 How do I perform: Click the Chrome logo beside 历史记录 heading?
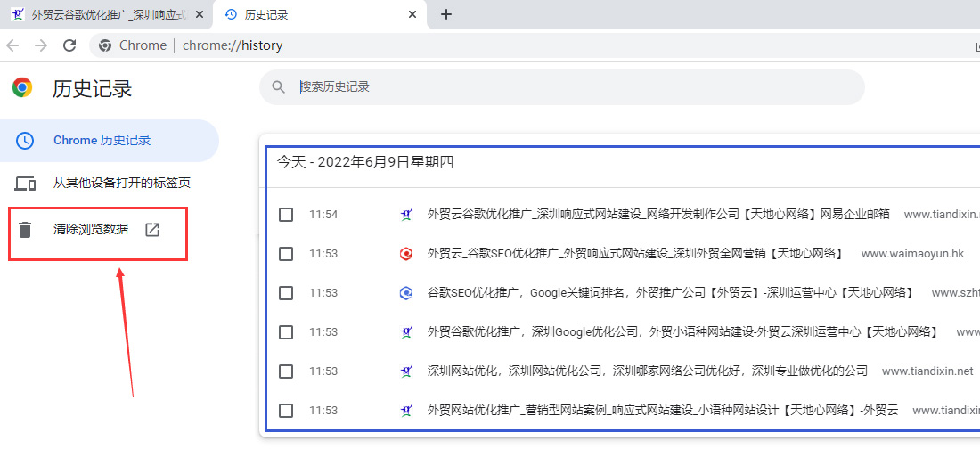(x=22, y=87)
